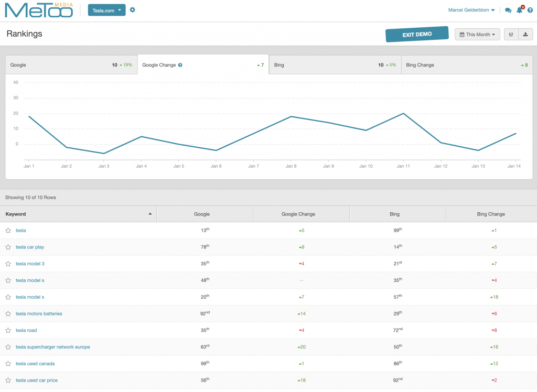Click the Jan 1 axis label
The height and width of the screenshot is (392, 537).
(29, 166)
